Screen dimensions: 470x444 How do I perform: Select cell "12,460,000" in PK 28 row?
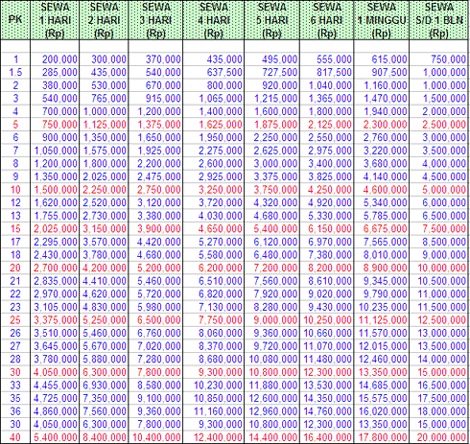pos(382,359)
